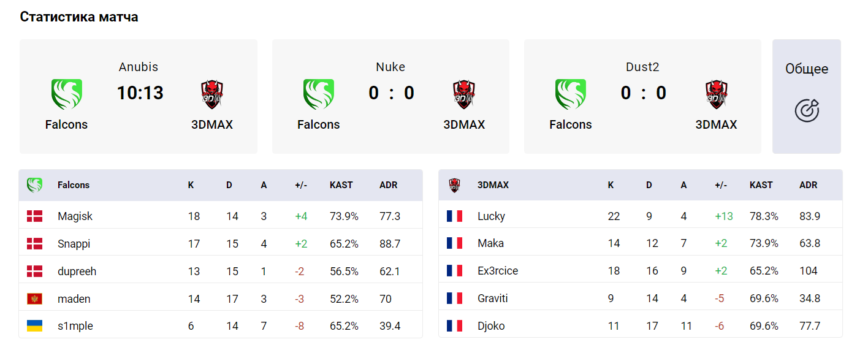The height and width of the screenshot is (361, 868).
Task: Switch to the Nuke map tab
Action: point(390,96)
